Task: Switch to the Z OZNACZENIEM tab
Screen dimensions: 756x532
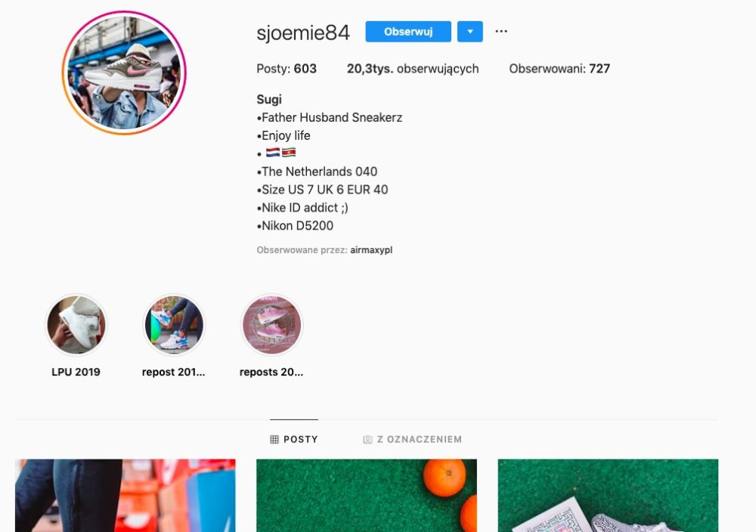Action: [x=412, y=439]
